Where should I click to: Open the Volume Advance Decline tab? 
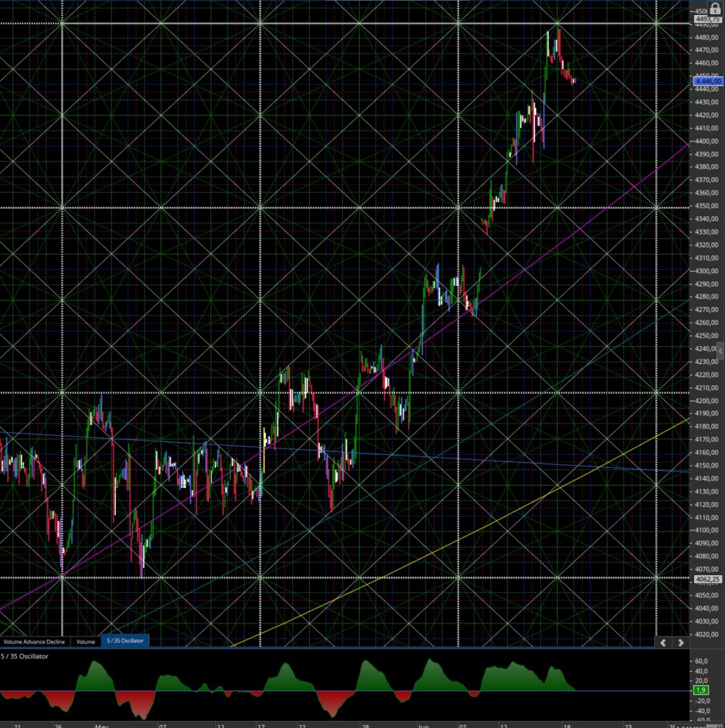click(34, 642)
